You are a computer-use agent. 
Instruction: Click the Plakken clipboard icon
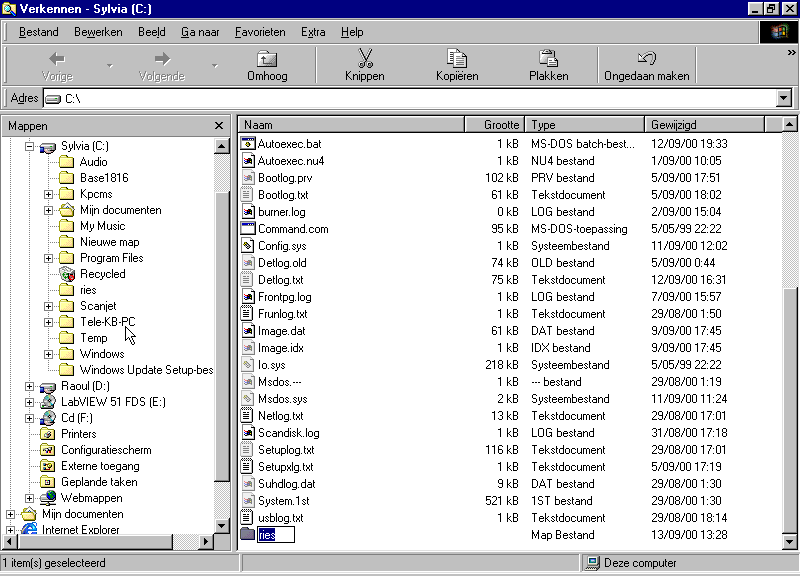tap(548, 58)
